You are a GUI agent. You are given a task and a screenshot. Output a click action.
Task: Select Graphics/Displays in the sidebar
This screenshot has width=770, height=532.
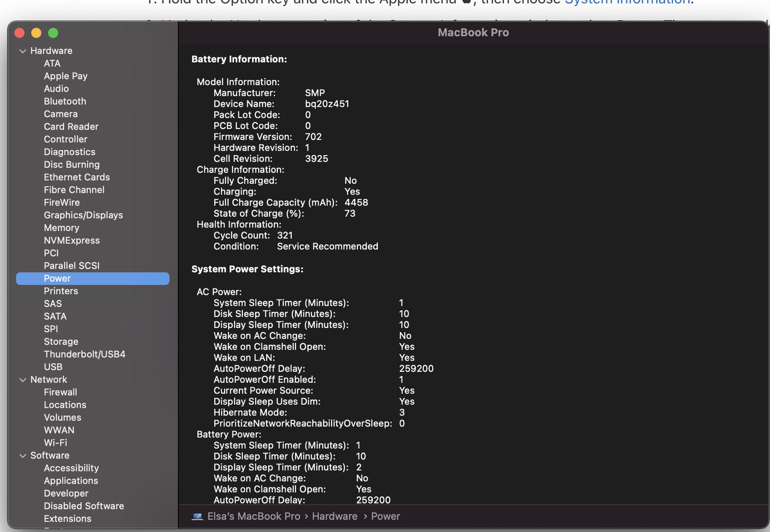[x=83, y=215]
